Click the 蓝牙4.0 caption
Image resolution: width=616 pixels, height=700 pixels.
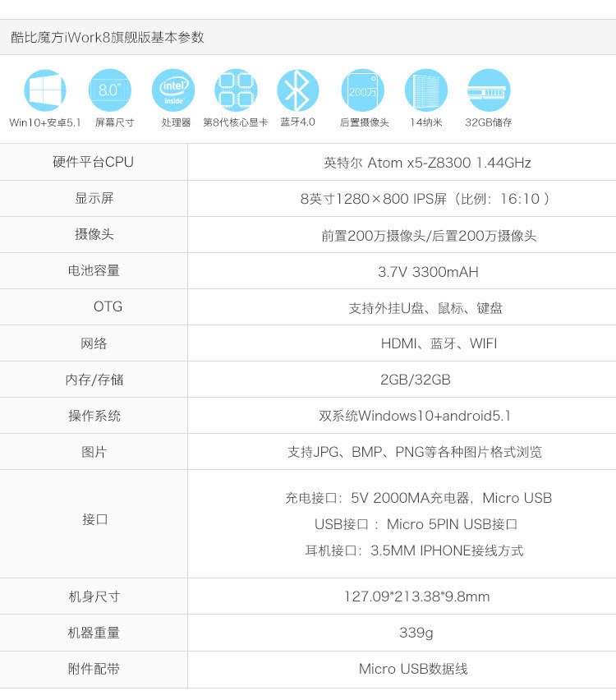click(x=297, y=122)
